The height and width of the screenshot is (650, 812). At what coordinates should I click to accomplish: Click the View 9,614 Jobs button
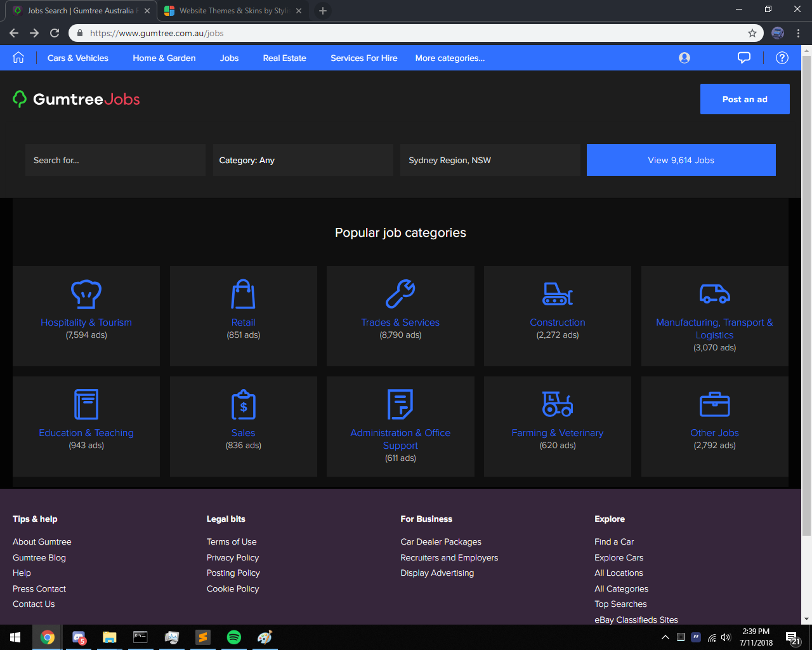(681, 160)
